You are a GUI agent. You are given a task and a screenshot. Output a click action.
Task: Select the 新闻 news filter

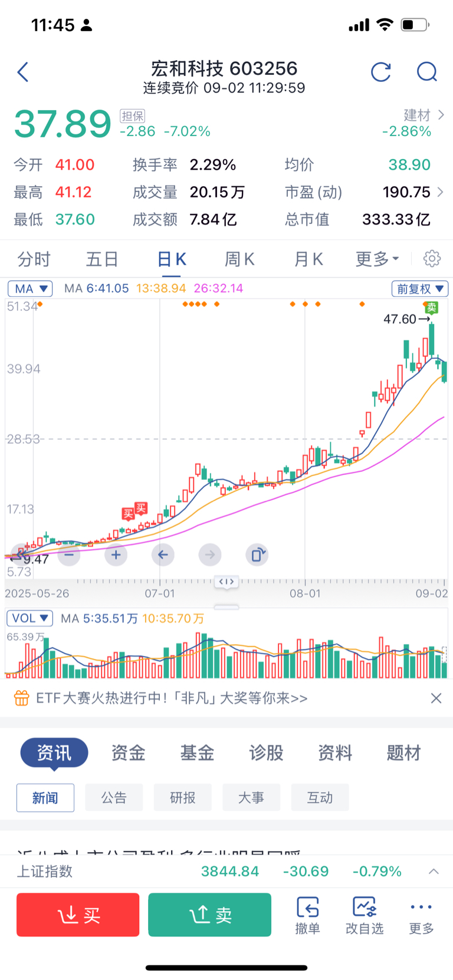click(x=45, y=798)
